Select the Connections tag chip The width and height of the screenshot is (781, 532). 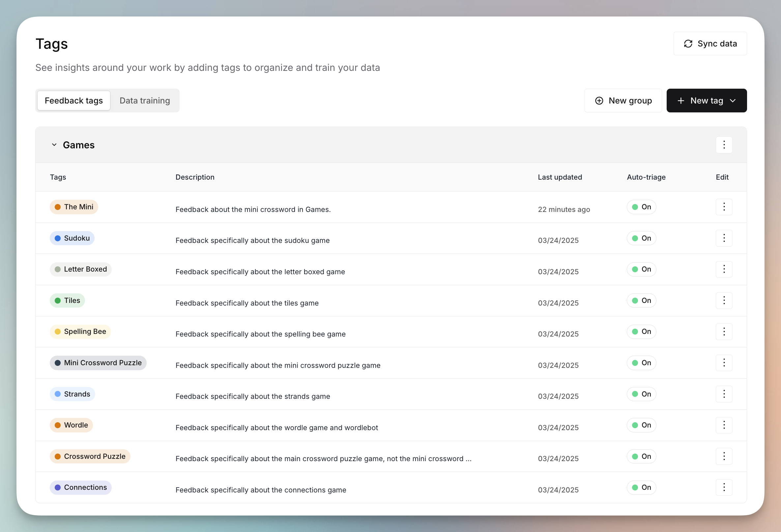81,487
